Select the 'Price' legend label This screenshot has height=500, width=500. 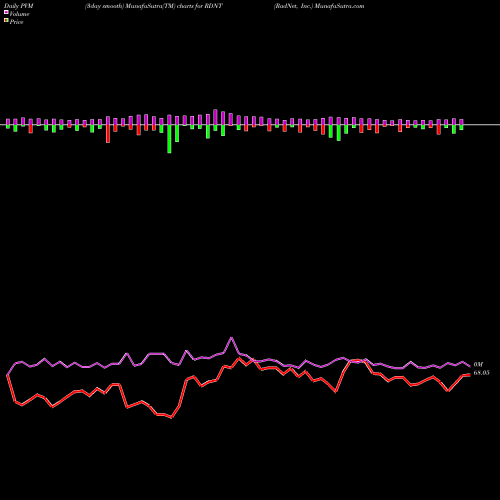coord(16,22)
